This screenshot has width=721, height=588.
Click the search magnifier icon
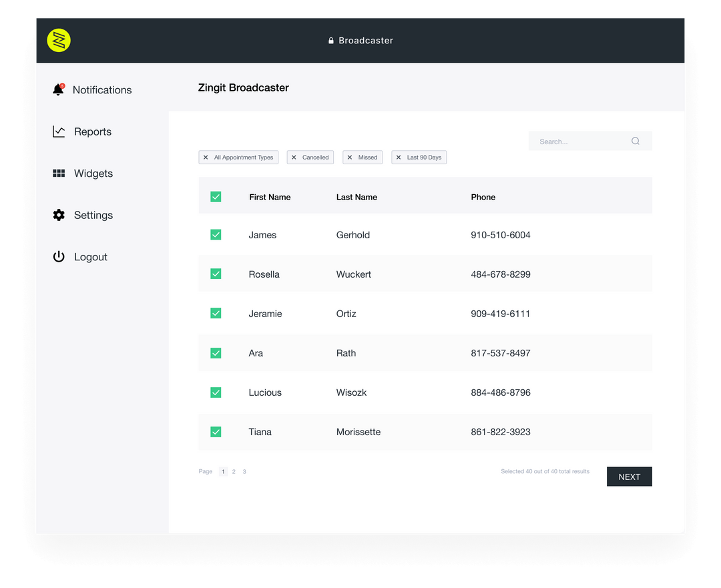(x=635, y=141)
